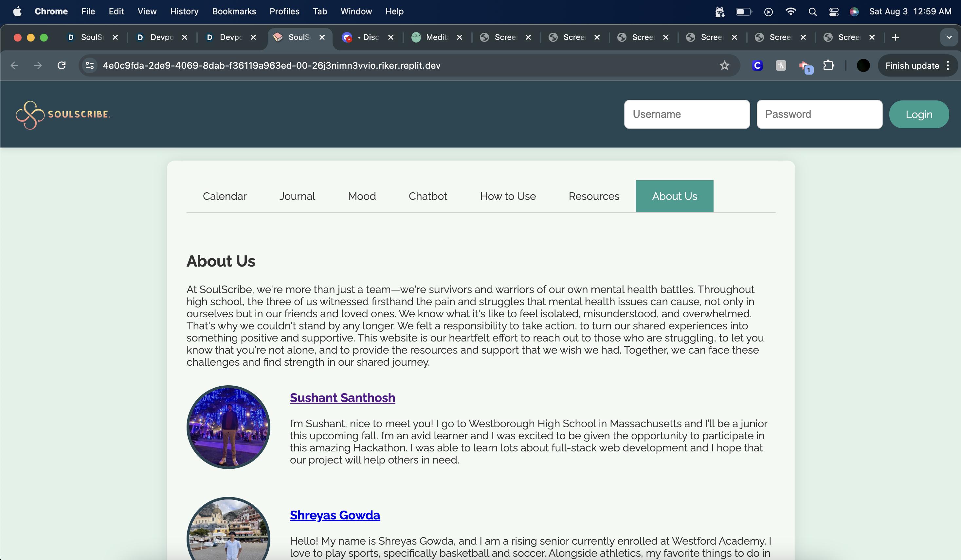Open the Finish update three-dot menu
961x560 pixels.
949,65
